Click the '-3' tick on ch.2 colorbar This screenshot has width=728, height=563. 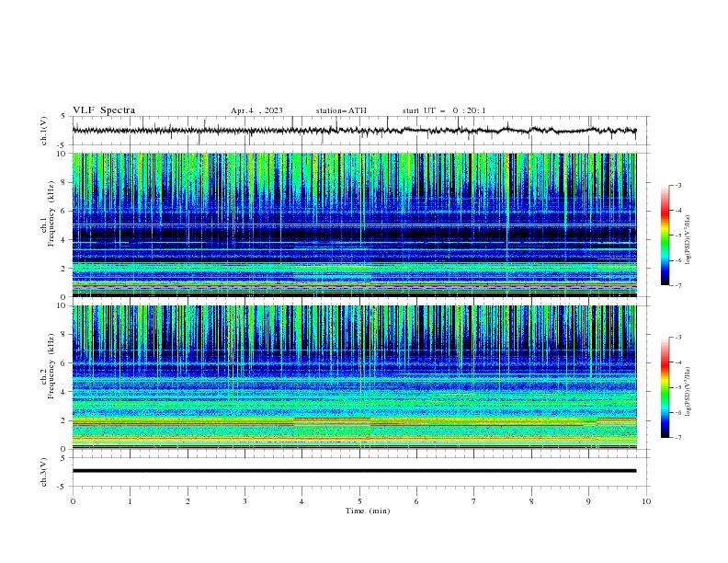pyautogui.click(x=678, y=338)
